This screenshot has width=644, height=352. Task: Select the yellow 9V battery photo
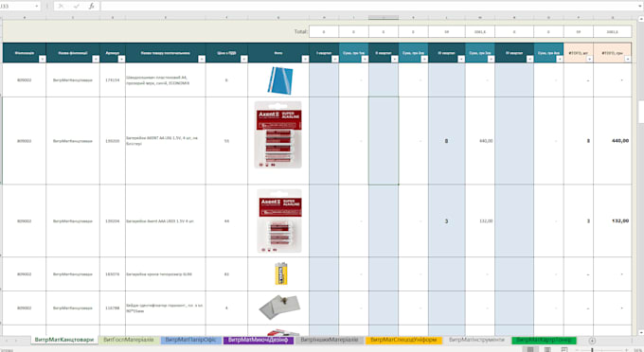pos(281,273)
